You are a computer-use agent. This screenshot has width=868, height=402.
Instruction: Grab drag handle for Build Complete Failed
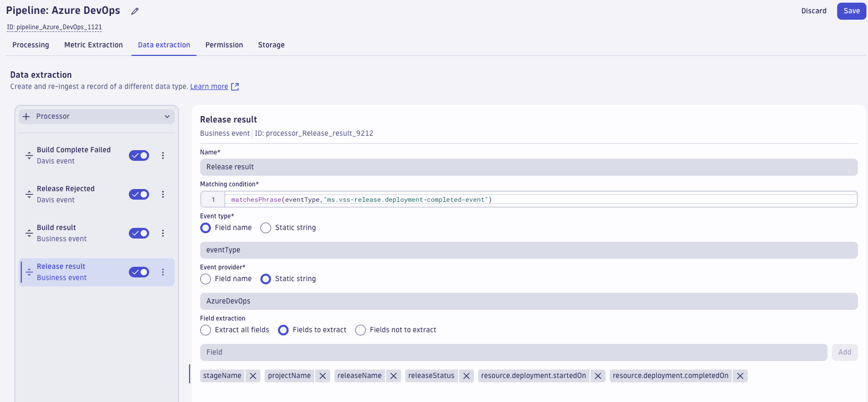coord(29,155)
